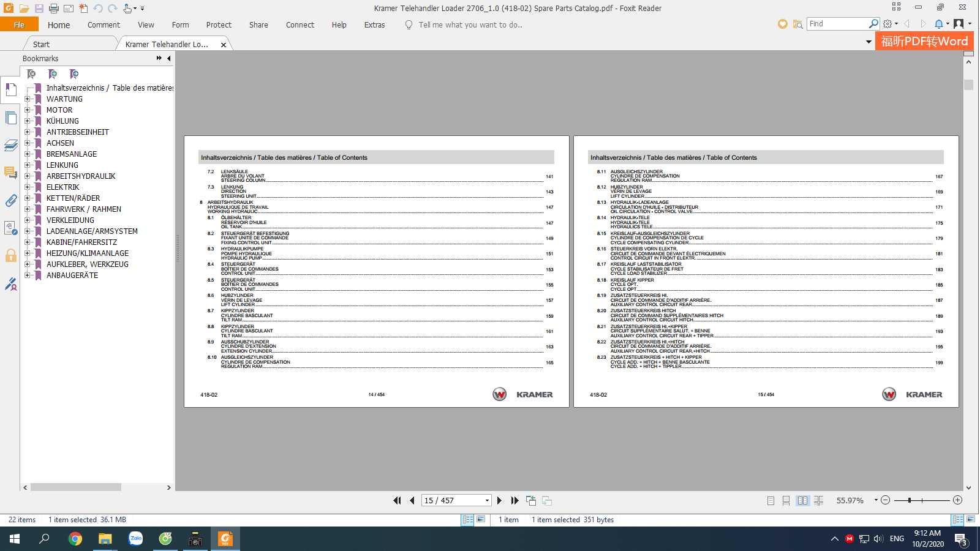Email the document via the envelope icon
Viewport: 980px width, 551px height.
68,9
